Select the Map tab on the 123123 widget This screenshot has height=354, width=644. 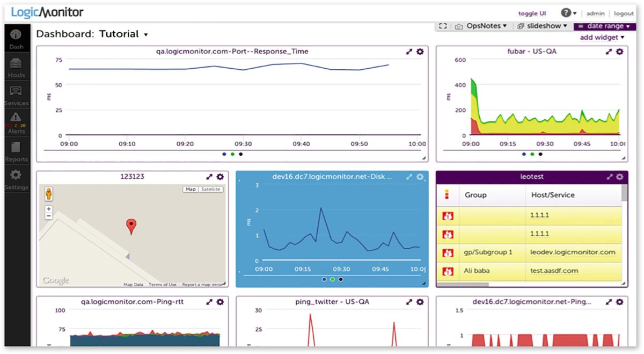tap(191, 189)
